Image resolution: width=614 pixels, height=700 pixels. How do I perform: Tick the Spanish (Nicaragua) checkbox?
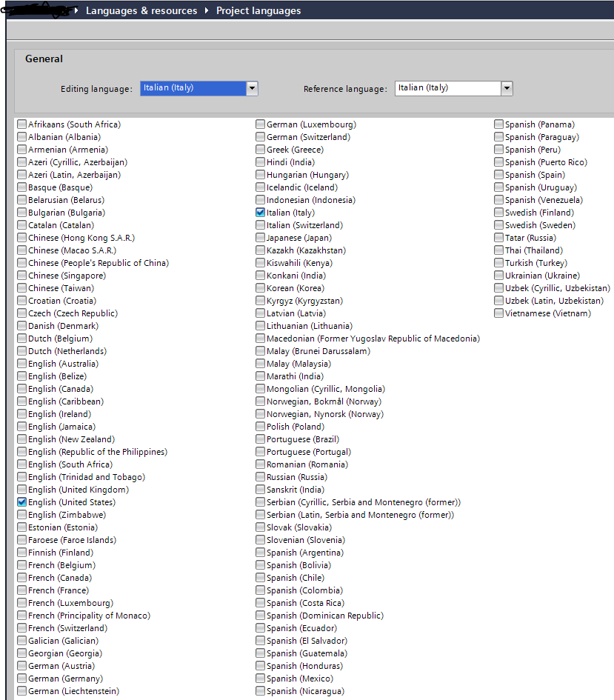(260, 690)
